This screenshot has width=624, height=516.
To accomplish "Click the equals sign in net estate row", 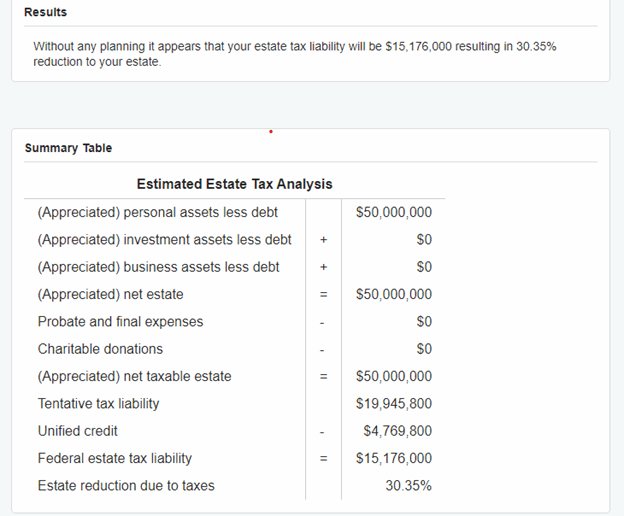I will pyautogui.click(x=323, y=295).
